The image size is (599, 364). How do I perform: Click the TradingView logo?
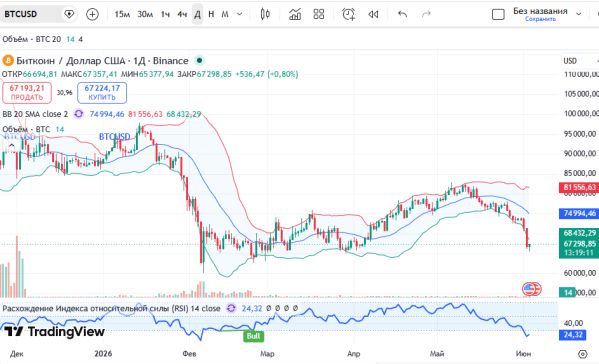click(x=54, y=332)
